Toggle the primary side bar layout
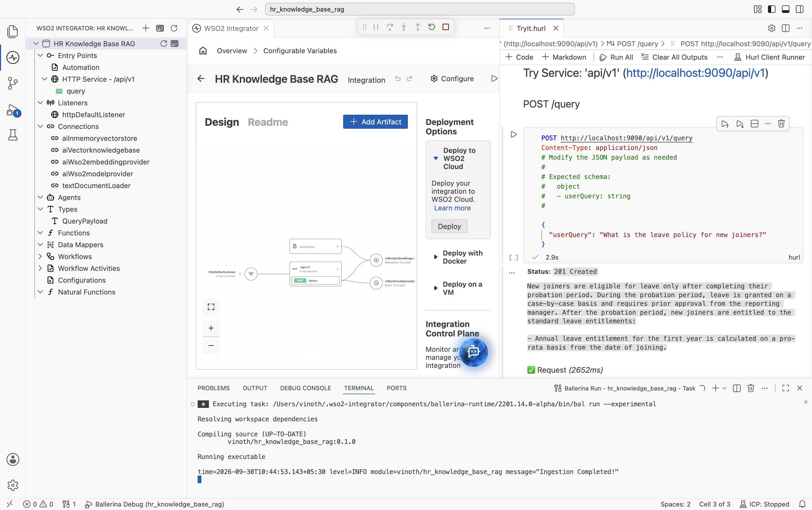Viewport: 812px width, 510px height. click(x=771, y=9)
